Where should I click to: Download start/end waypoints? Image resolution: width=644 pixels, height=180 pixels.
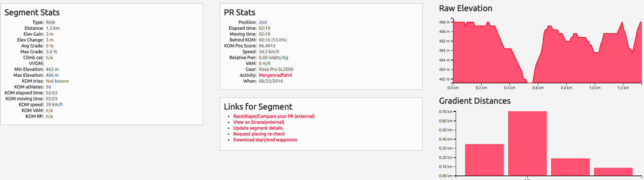265,140
